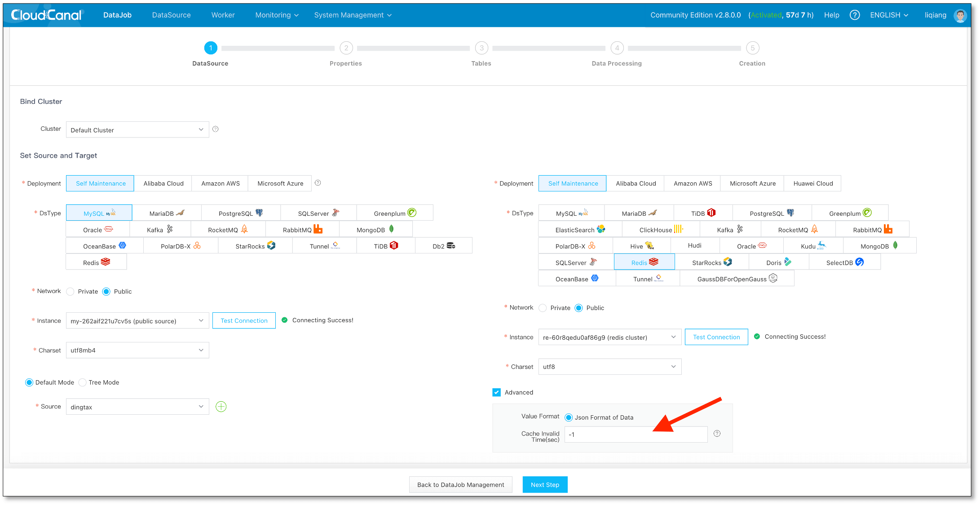This screenshot has height=506, width=980.
Task: Open the target redis cluster Instance dropdown
Action: coord(609,337)
